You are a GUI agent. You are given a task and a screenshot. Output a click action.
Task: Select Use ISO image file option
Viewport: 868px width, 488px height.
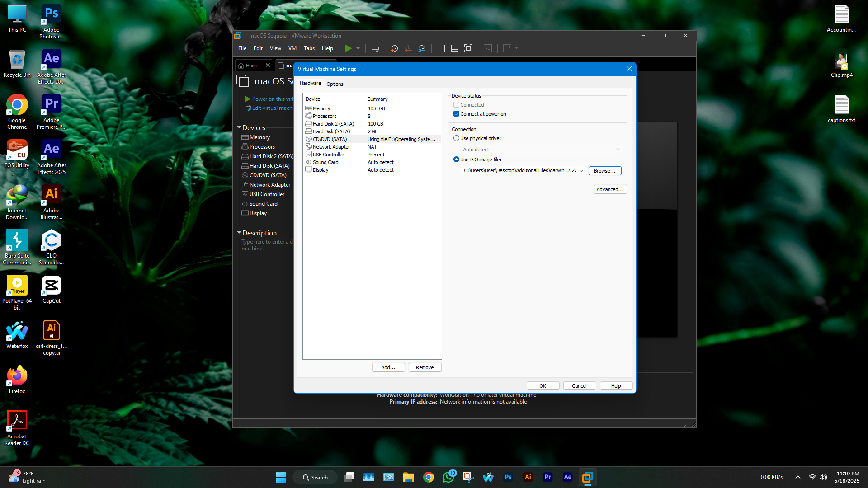[x=457, y=160]
